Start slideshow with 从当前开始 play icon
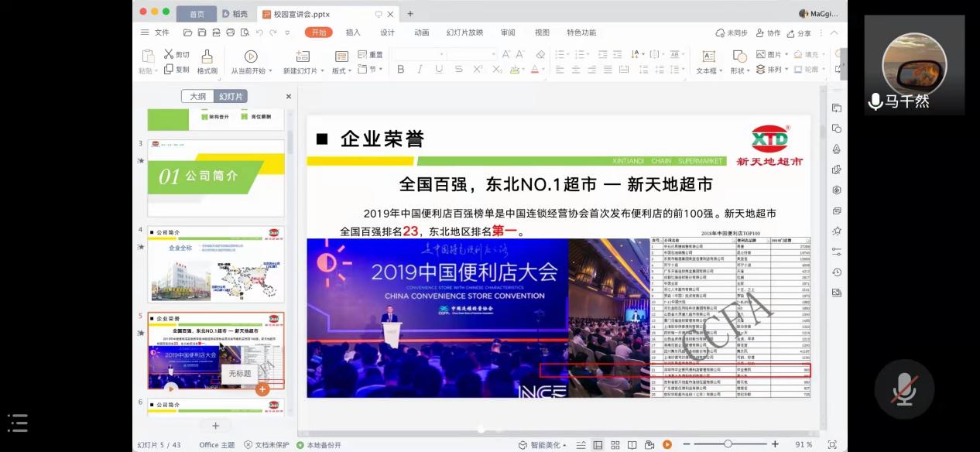The height and width of the screenshot is (452, 980). pos(251,56)
